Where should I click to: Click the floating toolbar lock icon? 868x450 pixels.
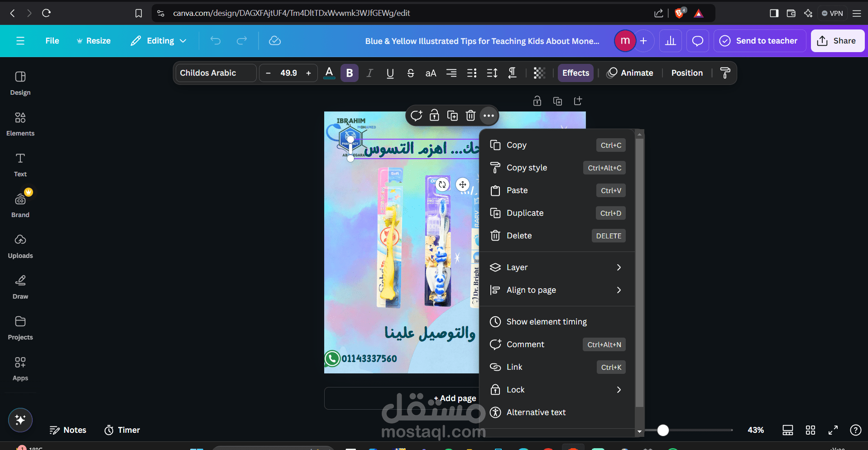coord(434,116)
